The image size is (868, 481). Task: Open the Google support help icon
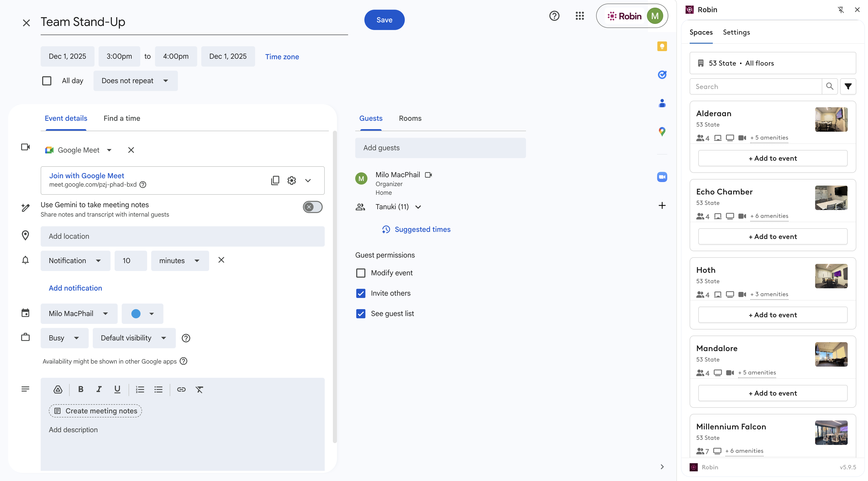click(x=554, y=16)
